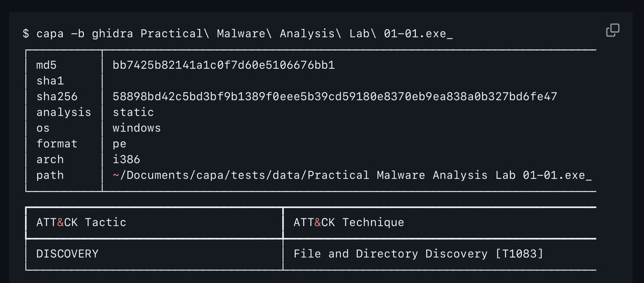Screen dimensions: 644x283
Task: Click the sha256 row label
Action: point(57,97)
